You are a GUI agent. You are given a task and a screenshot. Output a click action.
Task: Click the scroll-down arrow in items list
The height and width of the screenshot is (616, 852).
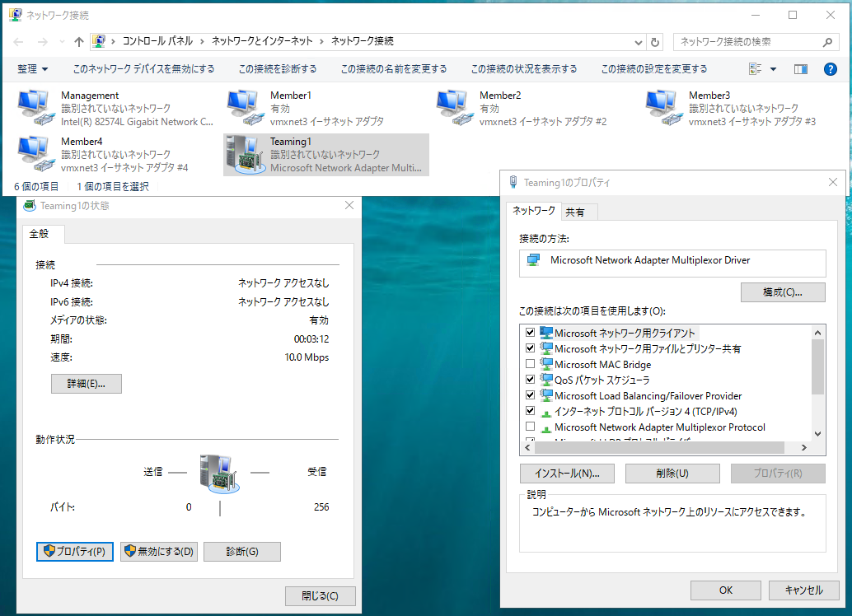[817, 434]
